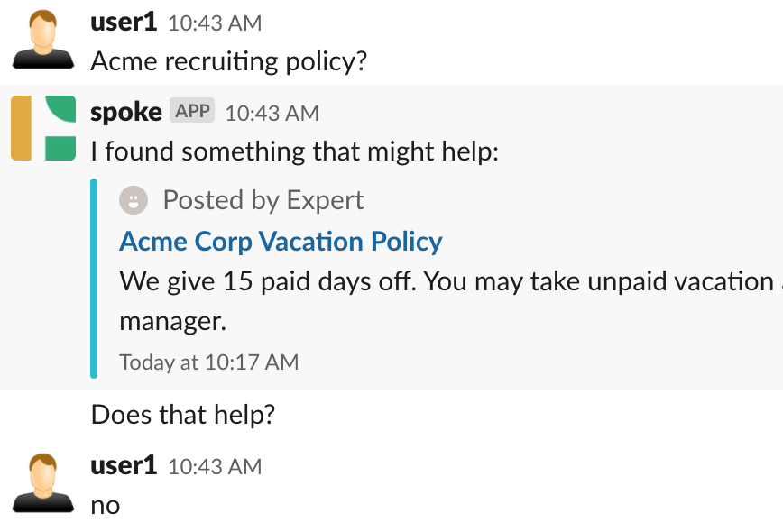Click the "Today at 10:17 AM" attachment timestamp
The height and width of the screenshot is (532, 783).
tap(209, 362)
